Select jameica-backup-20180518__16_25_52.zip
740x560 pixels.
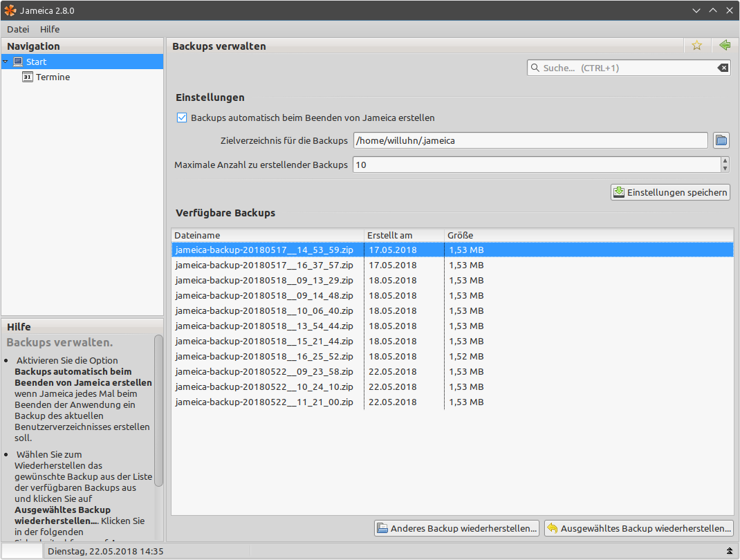452,356
